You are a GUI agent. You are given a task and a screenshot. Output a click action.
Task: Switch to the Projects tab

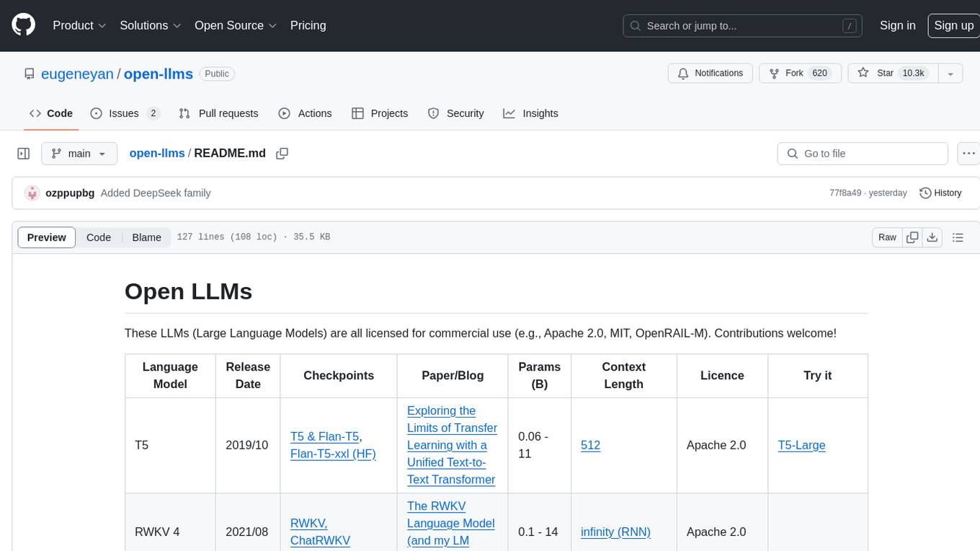tap(380, 113)
